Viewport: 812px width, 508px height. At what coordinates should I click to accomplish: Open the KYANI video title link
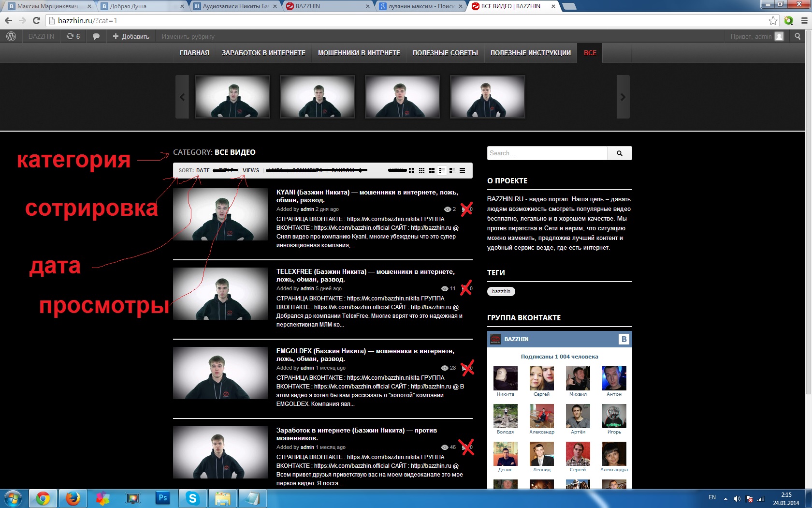[367, 196]
